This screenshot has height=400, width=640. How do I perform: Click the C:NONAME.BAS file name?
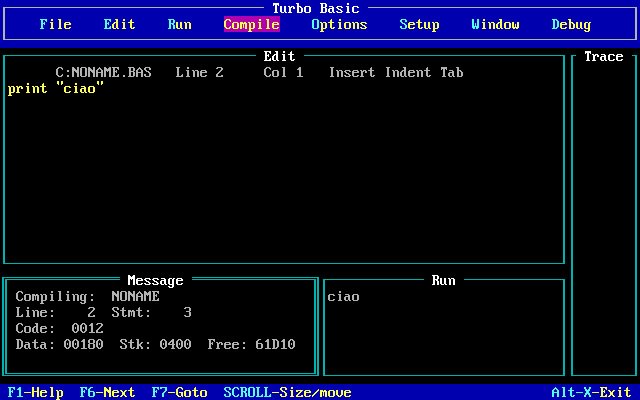click(x=103, y=73)
